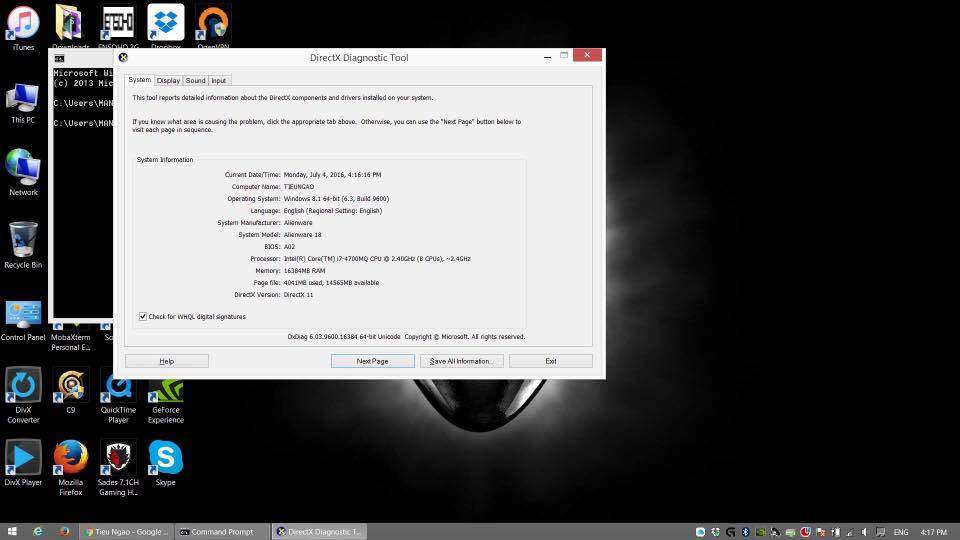Switch to the Tieu Ngao Google Chrome taskbar window
The height and width of the screenshot is (540, 960).
coord(126,531)
